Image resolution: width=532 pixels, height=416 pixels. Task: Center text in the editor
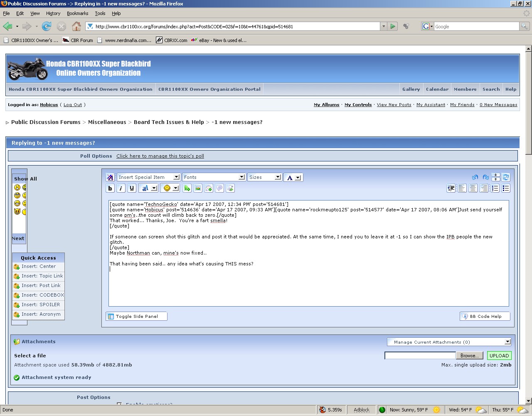click(473, 188)
